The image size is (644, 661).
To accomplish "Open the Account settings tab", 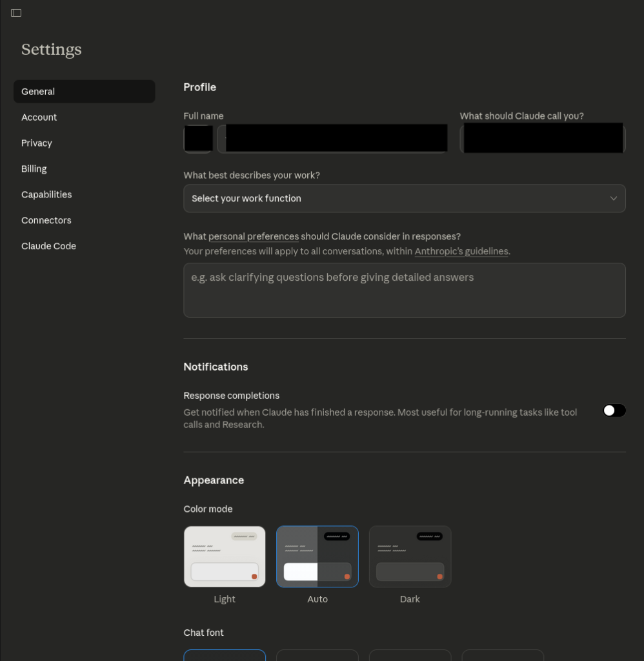I will coord(39,117).
